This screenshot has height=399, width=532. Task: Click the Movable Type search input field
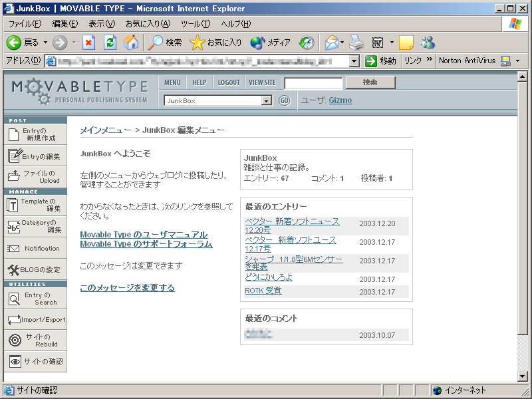point(313,83)
